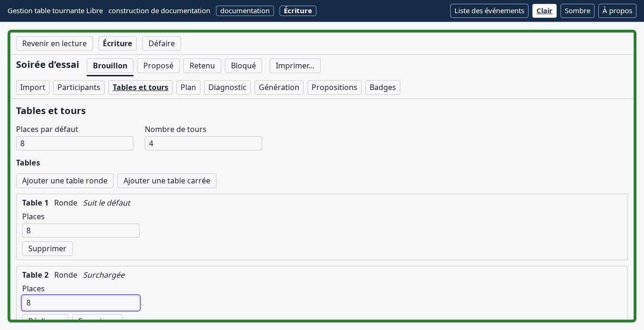The height and width of the screenshot is (330, 644).
Task: Delete Table 1 with Supprimer
Action: (47, 248)
